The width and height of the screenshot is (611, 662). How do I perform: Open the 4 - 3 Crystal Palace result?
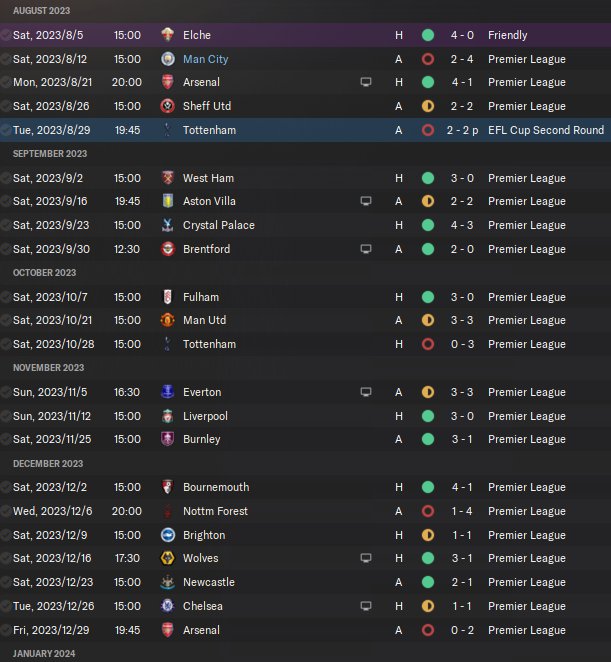click(x=461, y=225)
